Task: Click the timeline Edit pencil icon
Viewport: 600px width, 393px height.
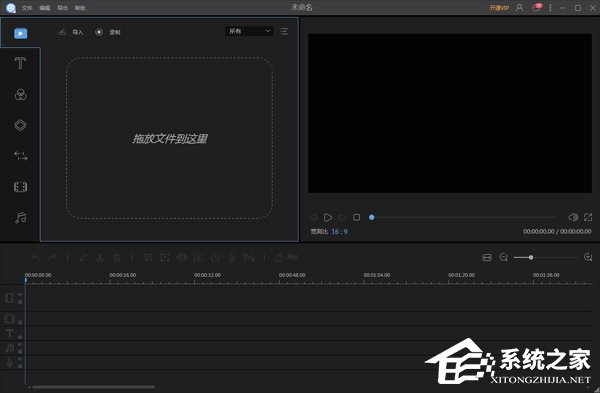Action: pos(83,258)
